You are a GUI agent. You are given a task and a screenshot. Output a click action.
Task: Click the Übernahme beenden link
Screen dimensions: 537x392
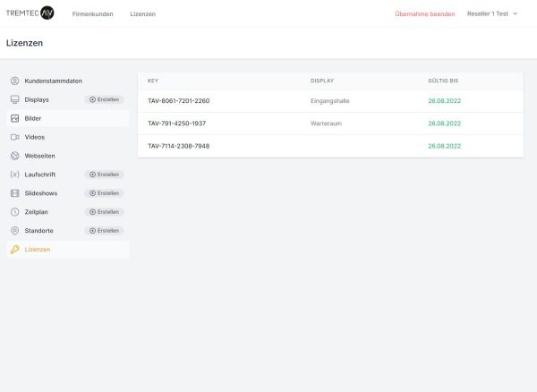424,14
